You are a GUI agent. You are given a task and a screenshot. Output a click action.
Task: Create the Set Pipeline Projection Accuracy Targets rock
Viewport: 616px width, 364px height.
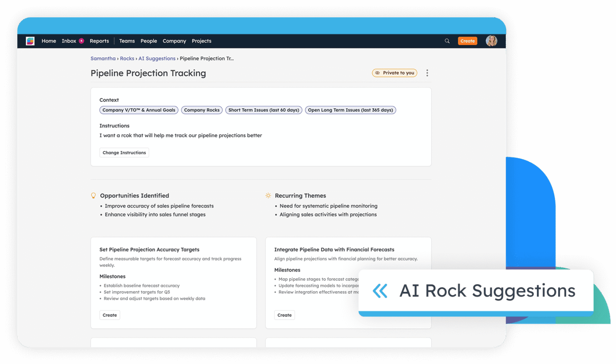[x=109, y=315]
